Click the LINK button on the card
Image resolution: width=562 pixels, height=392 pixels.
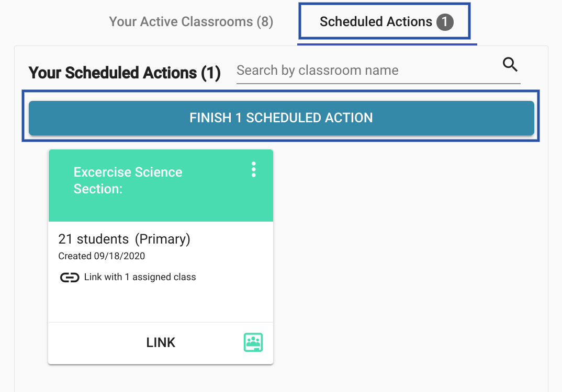coord(161,343)
